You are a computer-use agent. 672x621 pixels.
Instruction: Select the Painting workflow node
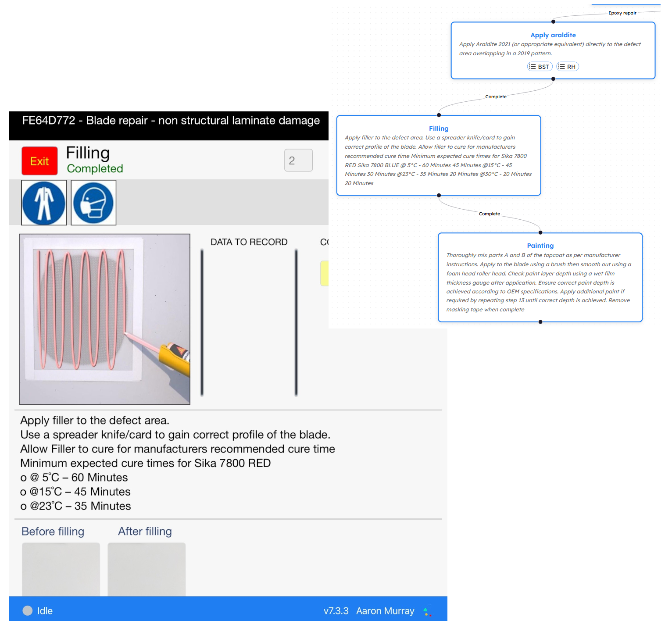tap(540, 246)
